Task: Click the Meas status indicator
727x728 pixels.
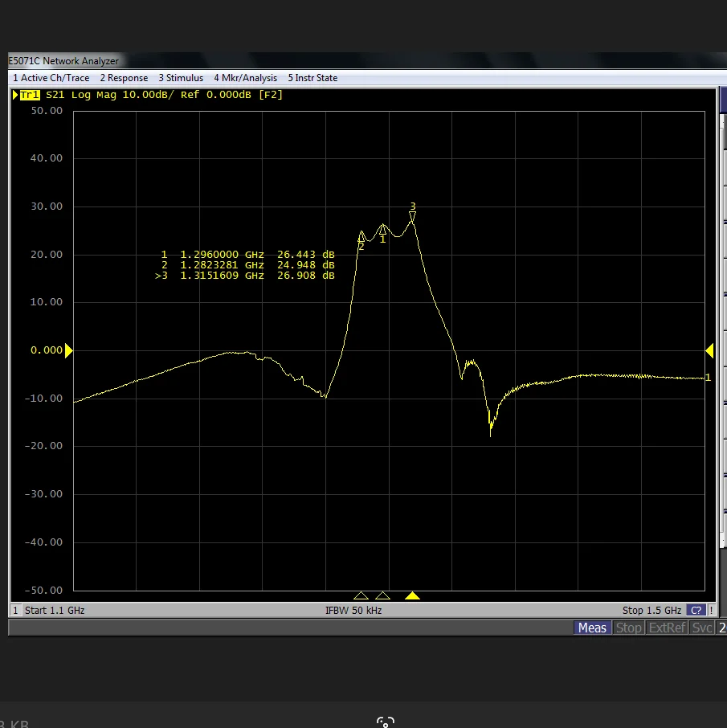Action: click(x=592, y=628)
